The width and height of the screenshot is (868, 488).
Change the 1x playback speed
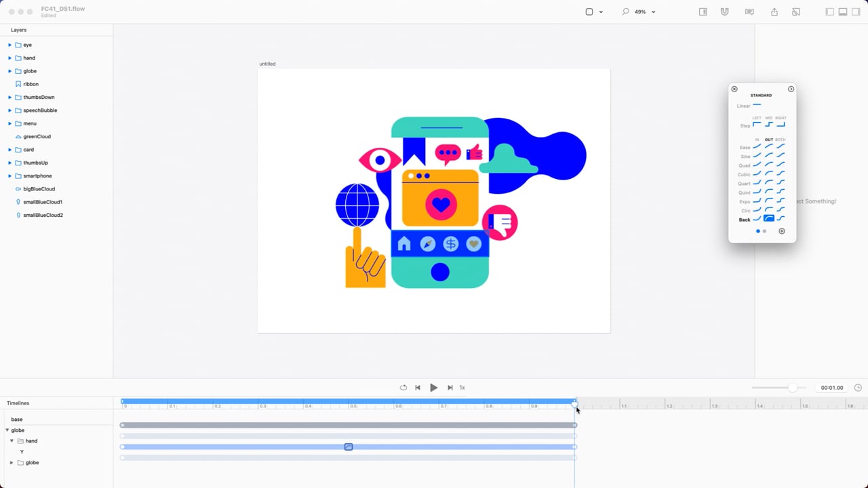tap(462, 388)
